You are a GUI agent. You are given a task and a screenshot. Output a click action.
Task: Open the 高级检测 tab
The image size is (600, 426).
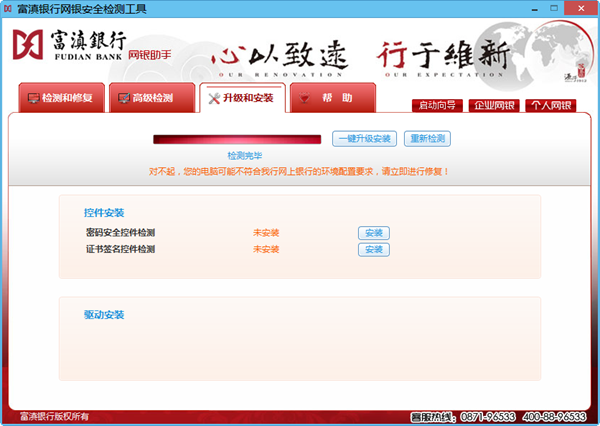click(x=152, y=99)
